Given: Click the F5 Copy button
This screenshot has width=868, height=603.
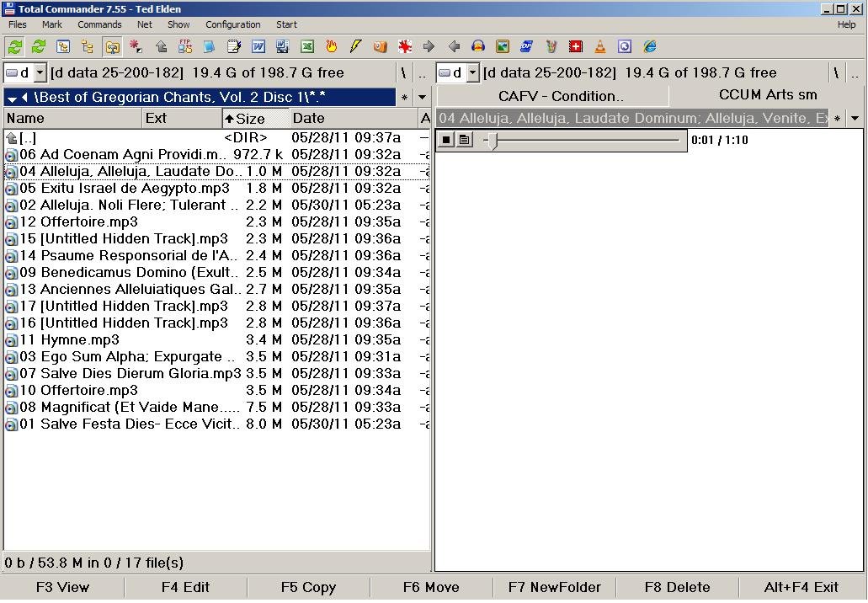Looking at the screenshot, I should coord(308,588).
